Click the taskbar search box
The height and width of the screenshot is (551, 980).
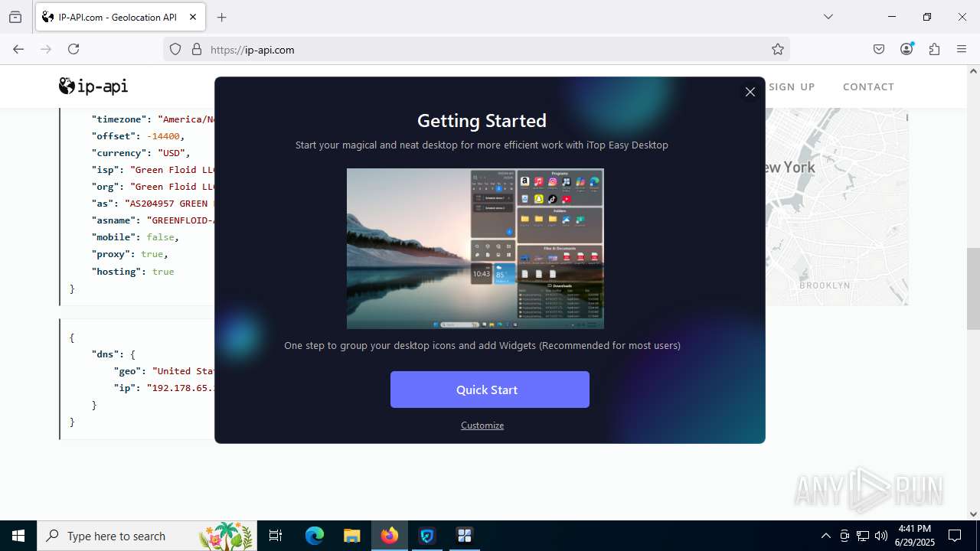pos(147,536)
